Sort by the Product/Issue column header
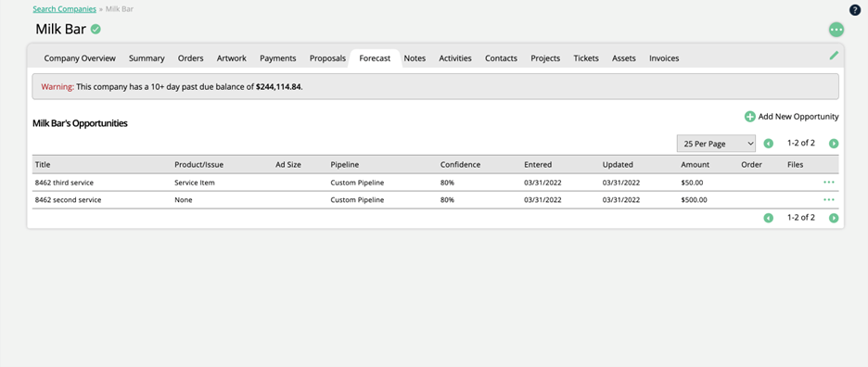 (x=198, y=164)
